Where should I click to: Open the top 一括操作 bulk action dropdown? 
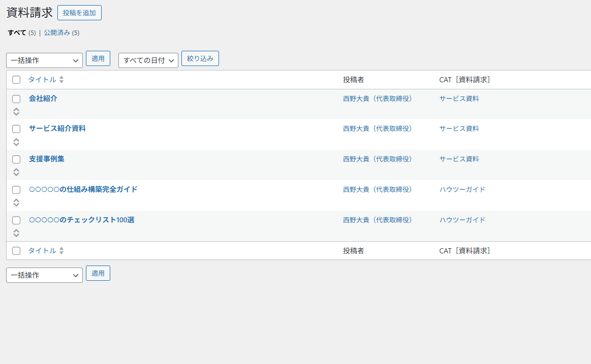44,60
